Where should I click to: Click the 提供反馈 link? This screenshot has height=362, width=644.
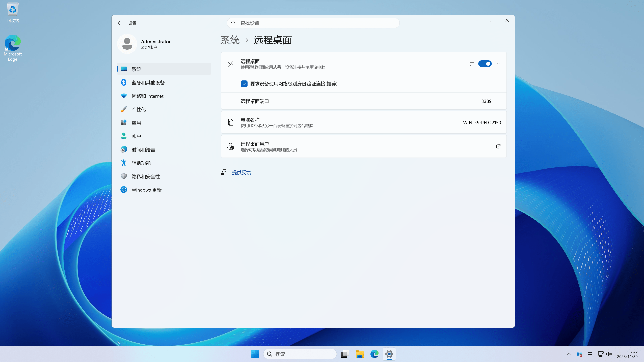pyautogui.click(x=241, y=172)
